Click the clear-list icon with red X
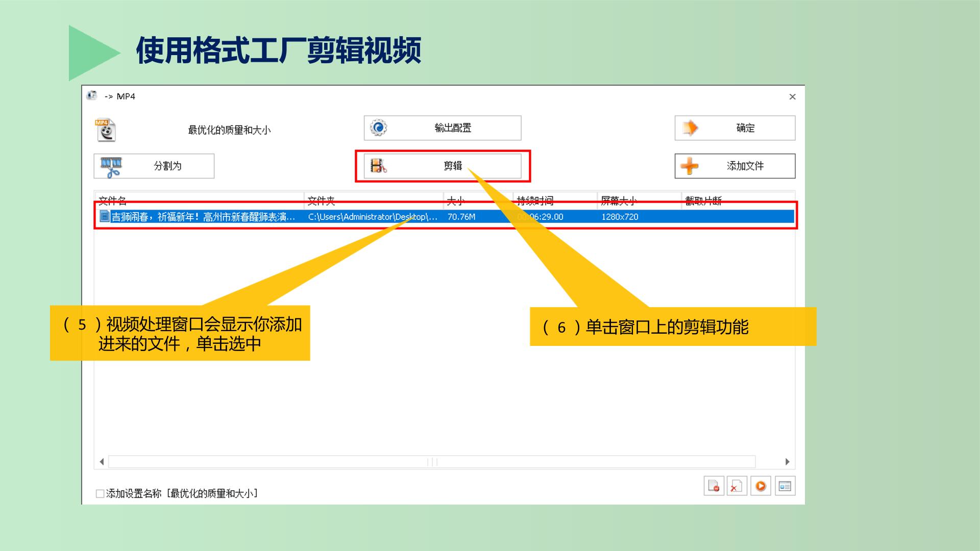980x551 pixels. (737, 486)
